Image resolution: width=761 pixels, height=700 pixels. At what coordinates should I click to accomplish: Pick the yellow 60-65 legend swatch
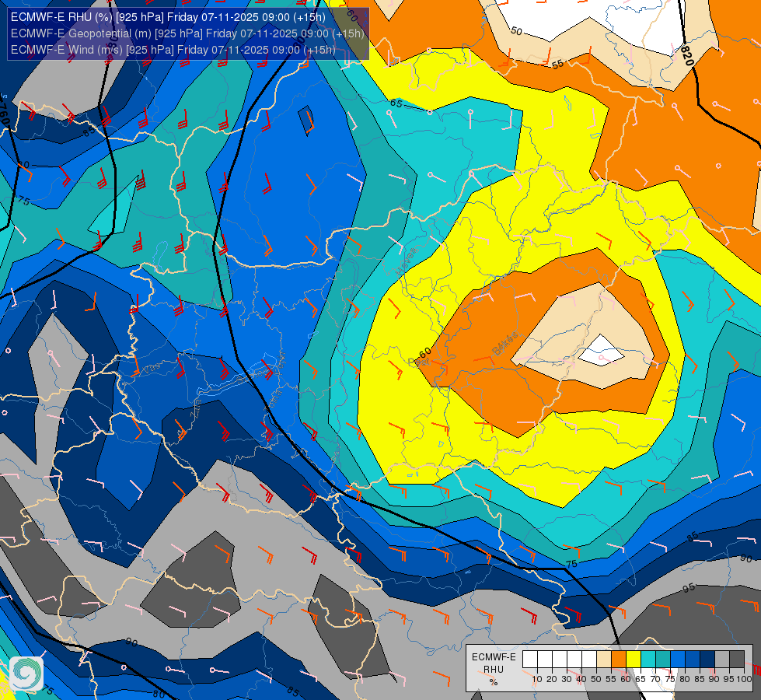pos(634,660)
